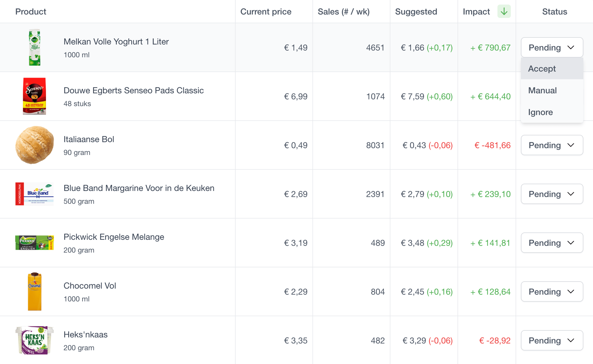The width and height of the screenshot is (593, 364).
Task: Click the impact value + € 141,81
Action: (x=490, y=243)
